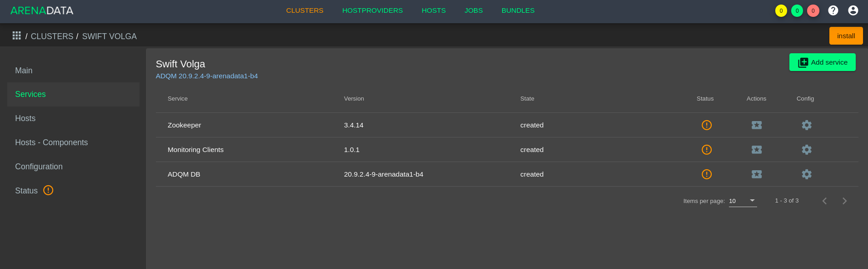Image resolution: width=868 pixels, height=269 pixels.
Task: Open the HOSTPROVIDERS top menu
Action: pyautogui.click(x=373, y=10)
